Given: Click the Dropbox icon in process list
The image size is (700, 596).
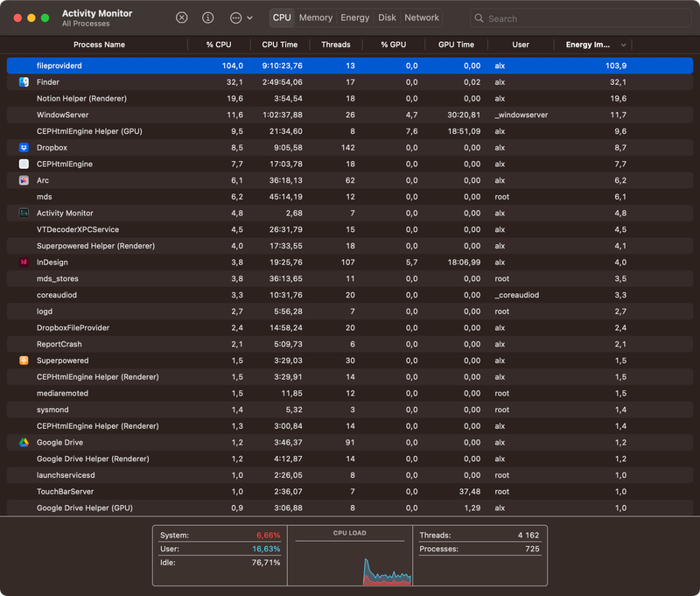Looking at the screenshot, I should coord(24,148).
